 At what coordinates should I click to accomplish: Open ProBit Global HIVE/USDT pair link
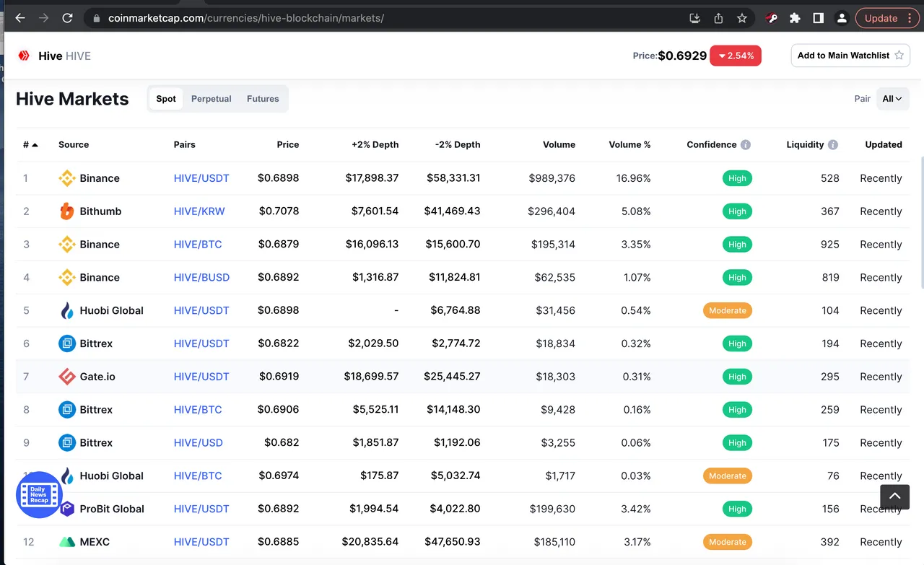tap(201, 509)
